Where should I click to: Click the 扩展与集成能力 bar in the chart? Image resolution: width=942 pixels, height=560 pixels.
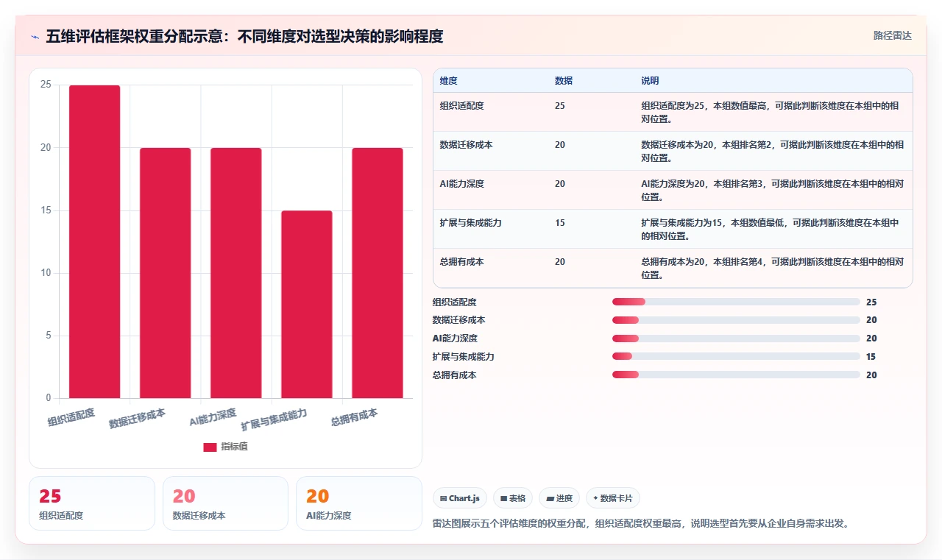(x=307, y=304)
